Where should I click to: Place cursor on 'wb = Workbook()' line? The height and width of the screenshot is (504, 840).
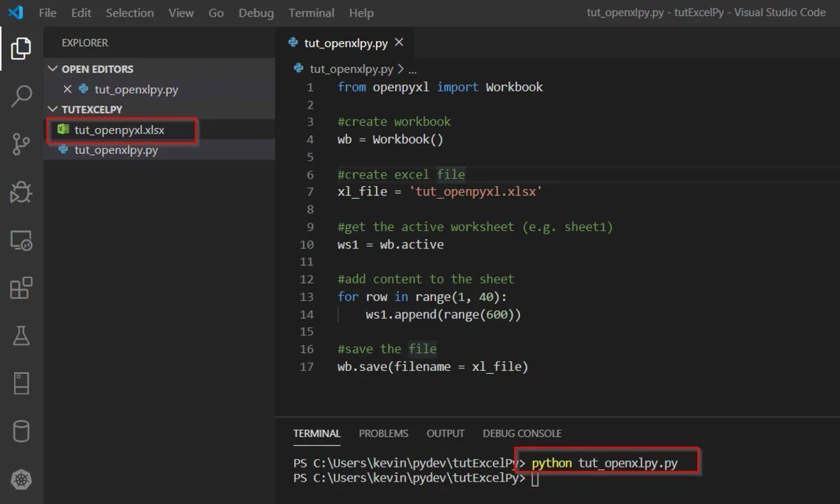pos(391,139)
